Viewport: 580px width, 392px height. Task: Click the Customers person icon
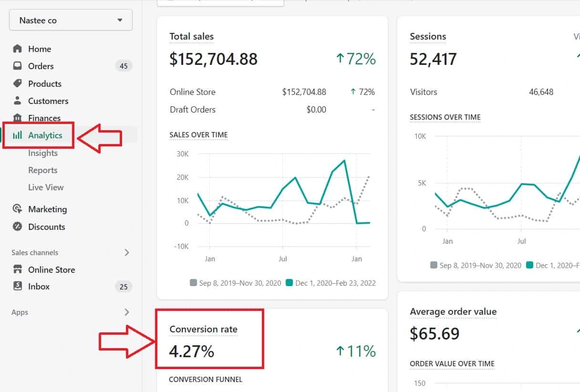(18, 101)
